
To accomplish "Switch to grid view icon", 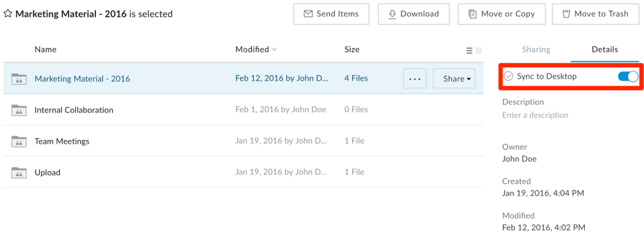I will [478, 50].
